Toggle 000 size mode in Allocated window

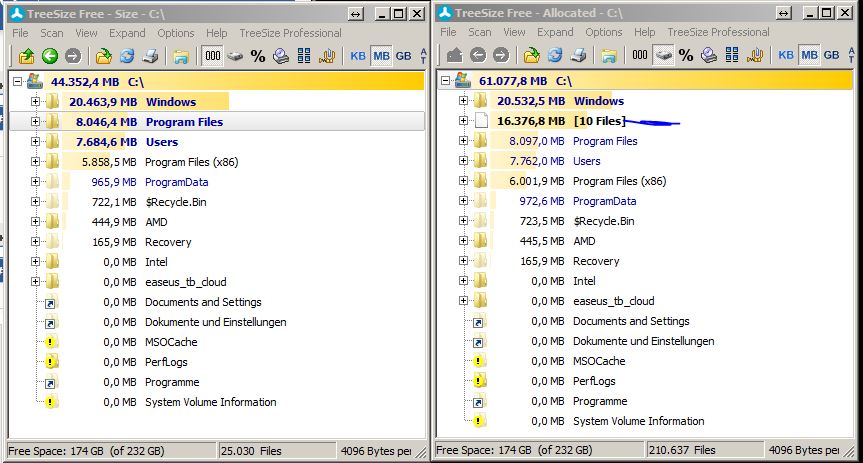click(640, 55)
